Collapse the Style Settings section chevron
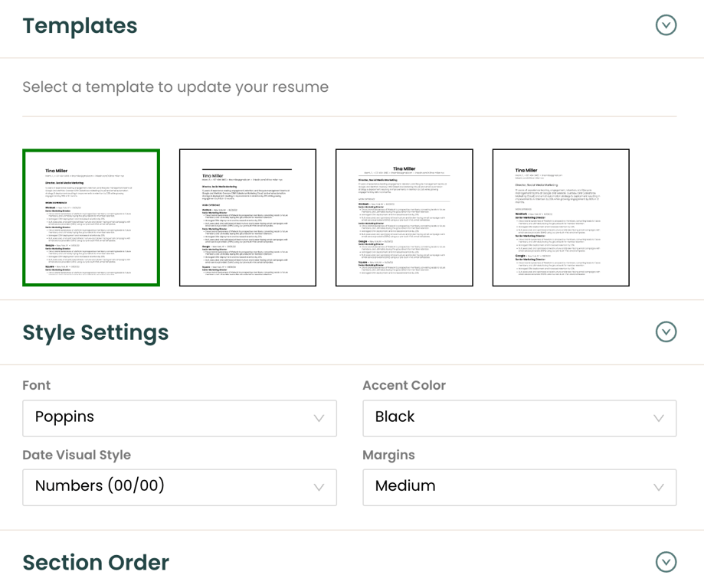704x588 pixels. [x=666, y=332]
